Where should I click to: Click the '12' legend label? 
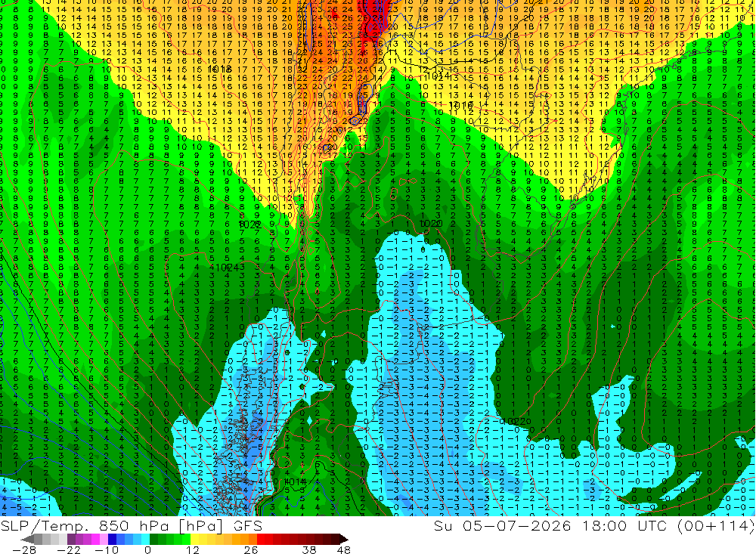point(192,549)
